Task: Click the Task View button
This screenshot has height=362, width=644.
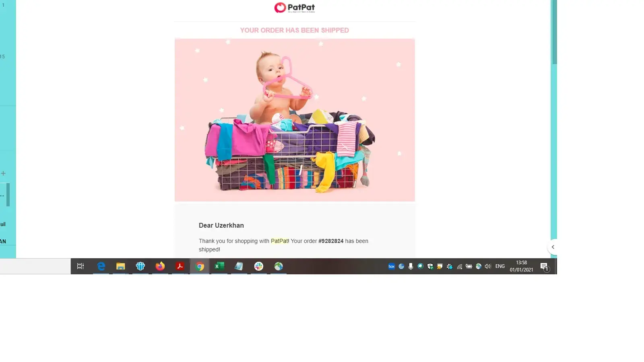Action: click(x=80, y=266)
